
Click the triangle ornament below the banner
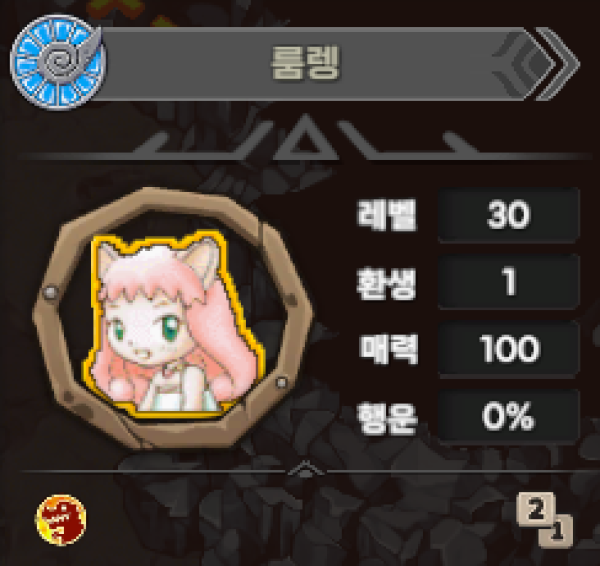point(305,139)
